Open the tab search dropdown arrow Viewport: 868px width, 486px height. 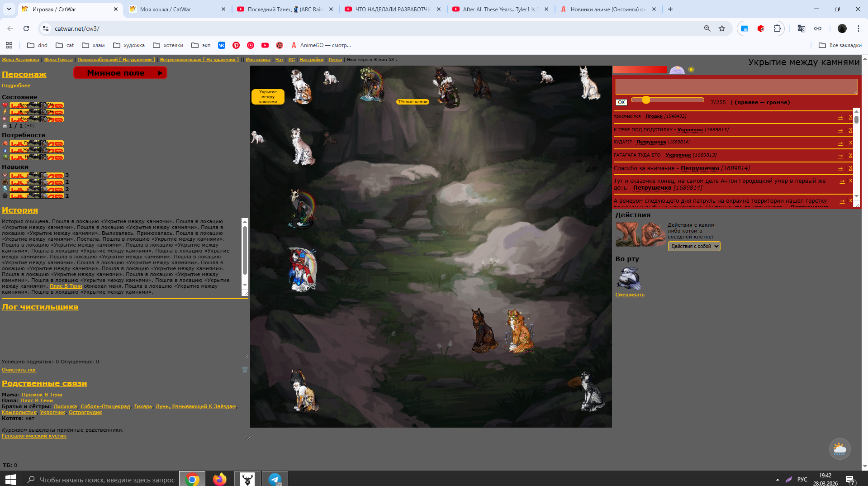[9, 9]
